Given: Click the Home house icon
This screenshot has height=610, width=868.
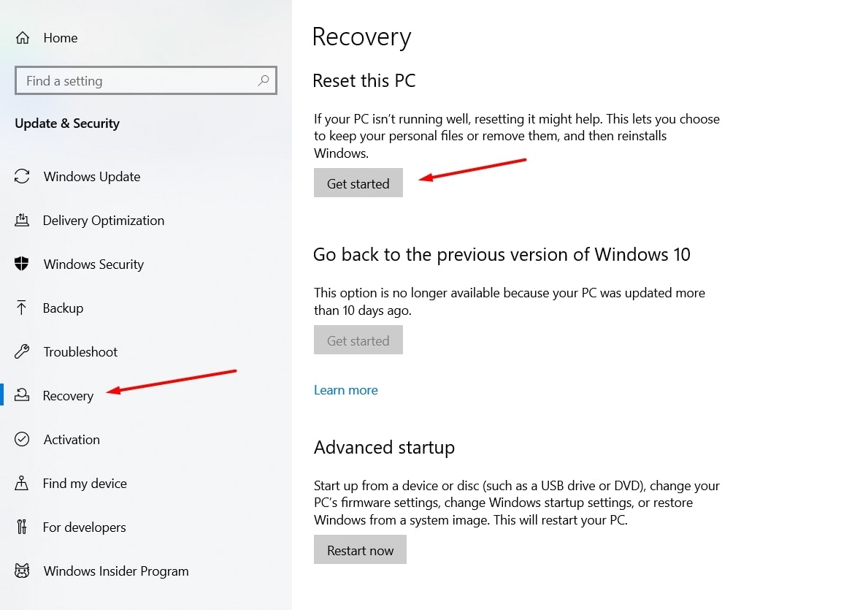Looking at the screenshot, I should point(23,38).
